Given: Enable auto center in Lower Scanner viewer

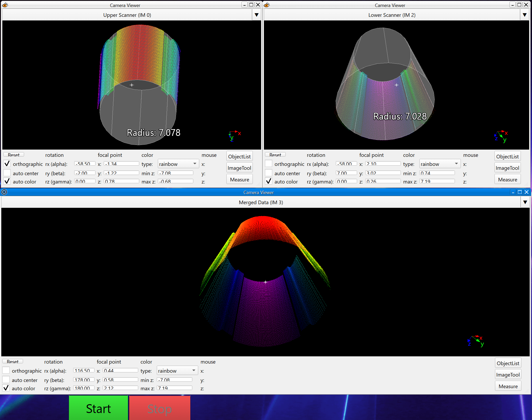Looking at the screenshot, I should click(x=269, y=173).
